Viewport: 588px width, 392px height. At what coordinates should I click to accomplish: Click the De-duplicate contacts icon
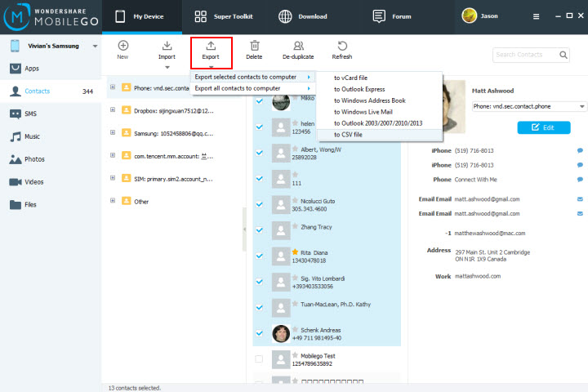[x=298, y=47]
